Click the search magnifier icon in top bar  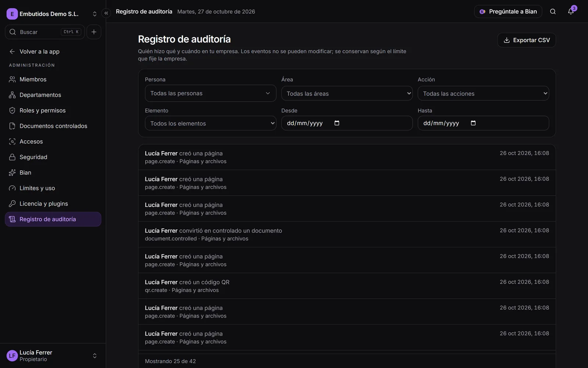coord(553,11)
